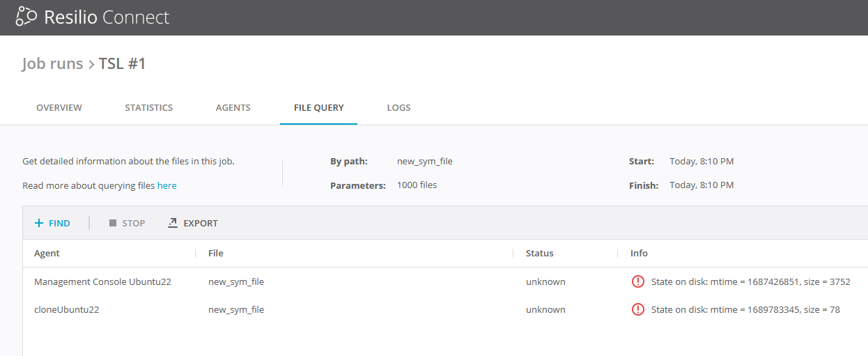Click the STOP square icon

click(113, 224)
